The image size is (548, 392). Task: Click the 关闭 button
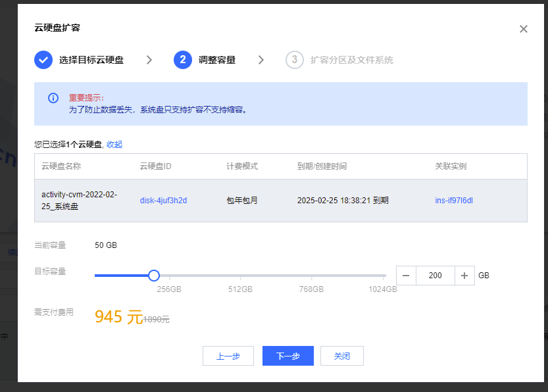pyautogui.click(x=341, y=356)
